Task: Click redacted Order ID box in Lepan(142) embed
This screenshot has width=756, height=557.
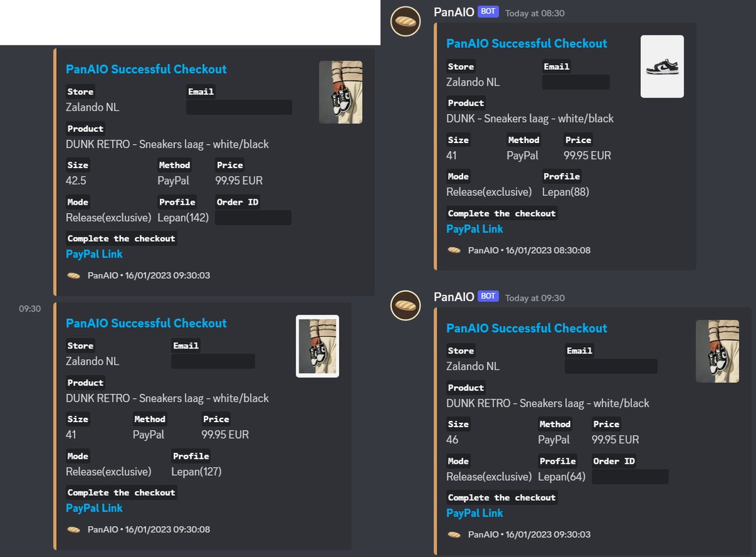Action: (253, 217)
